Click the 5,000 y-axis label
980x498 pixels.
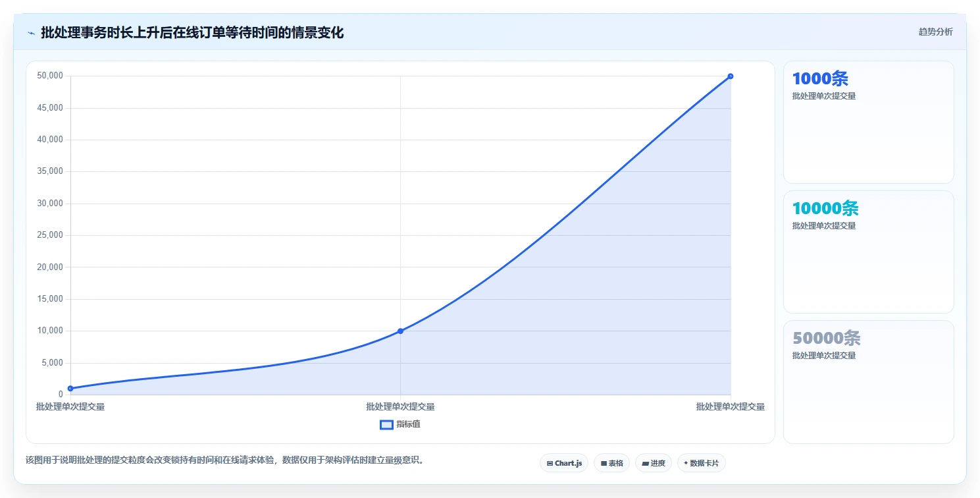(53, 362)
